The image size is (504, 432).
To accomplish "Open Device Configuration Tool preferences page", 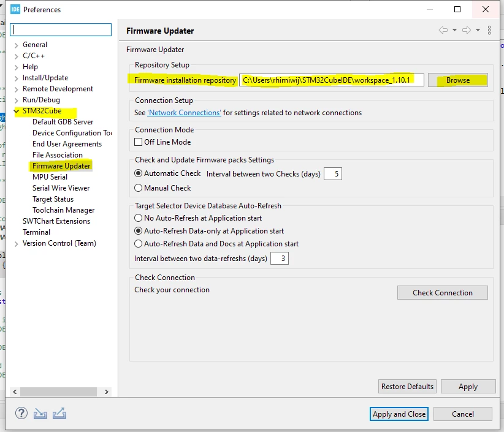I will (x=72, y=133).
